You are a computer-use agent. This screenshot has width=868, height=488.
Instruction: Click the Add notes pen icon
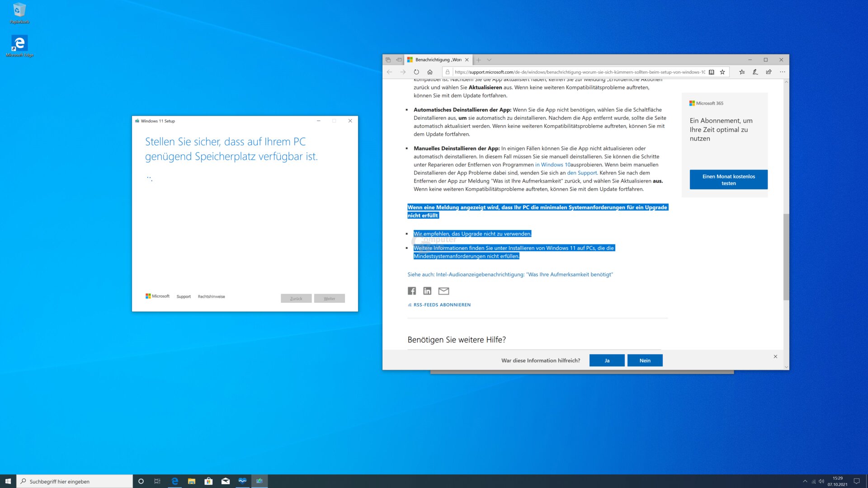tap(755, 72)
